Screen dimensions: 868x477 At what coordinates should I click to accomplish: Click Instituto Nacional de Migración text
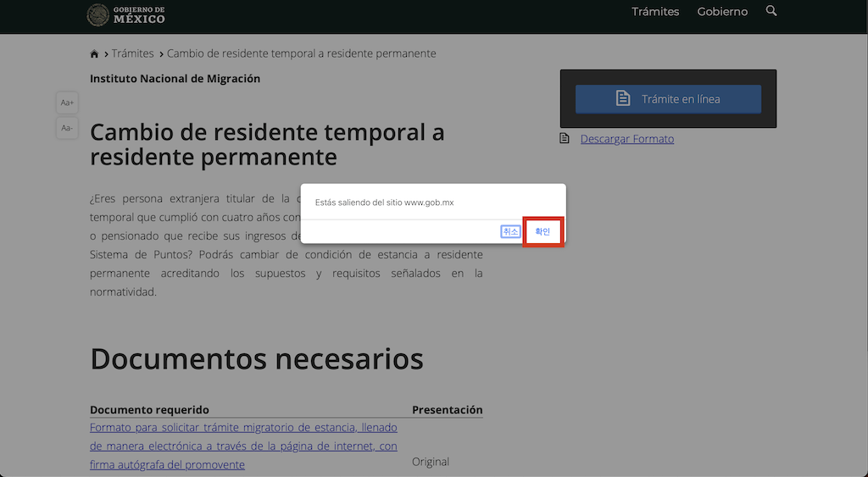(175, 79)
